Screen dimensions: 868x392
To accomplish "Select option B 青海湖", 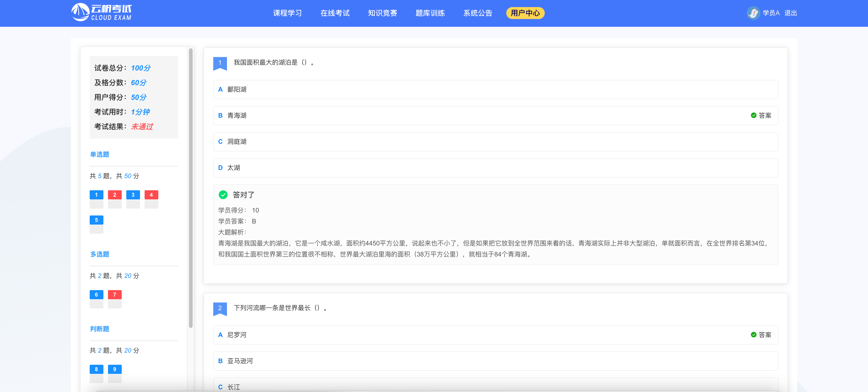I will click(495, 115).
